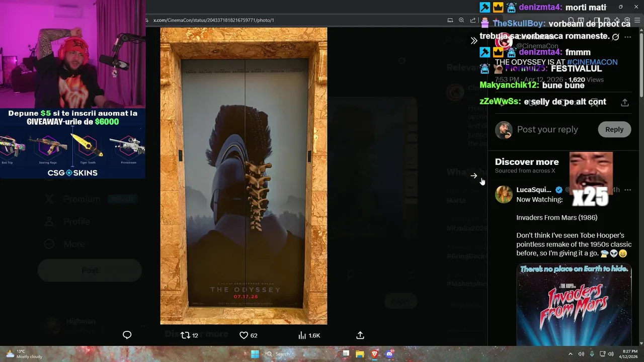Click the repost icon showing 12
644x362 pixels.
(189, 335)
